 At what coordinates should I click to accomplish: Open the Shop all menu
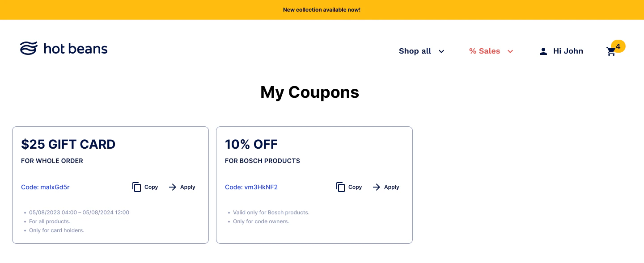tap(415, 51)
